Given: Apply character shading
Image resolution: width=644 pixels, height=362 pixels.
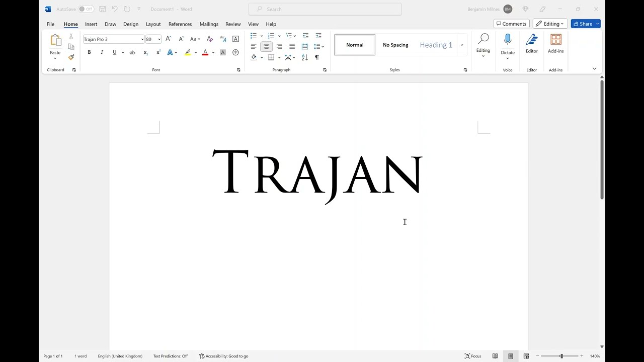Looking at the screenshot, I should point(223,52).
